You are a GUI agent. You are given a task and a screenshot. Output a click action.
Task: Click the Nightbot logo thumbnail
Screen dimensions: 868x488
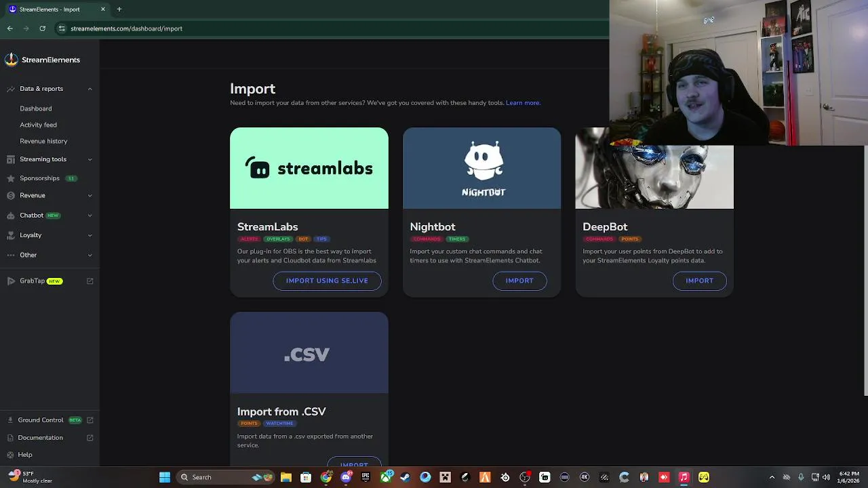[482, 168]
